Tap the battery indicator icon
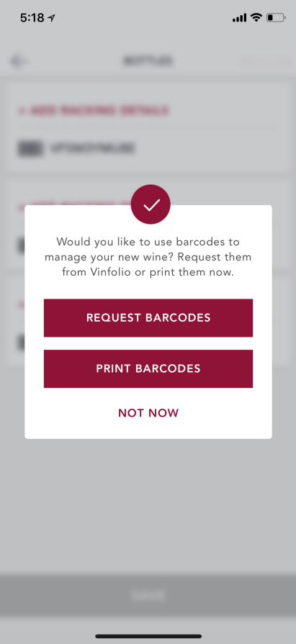The height and width of the screenshot is (644, 296). [275, 18]
